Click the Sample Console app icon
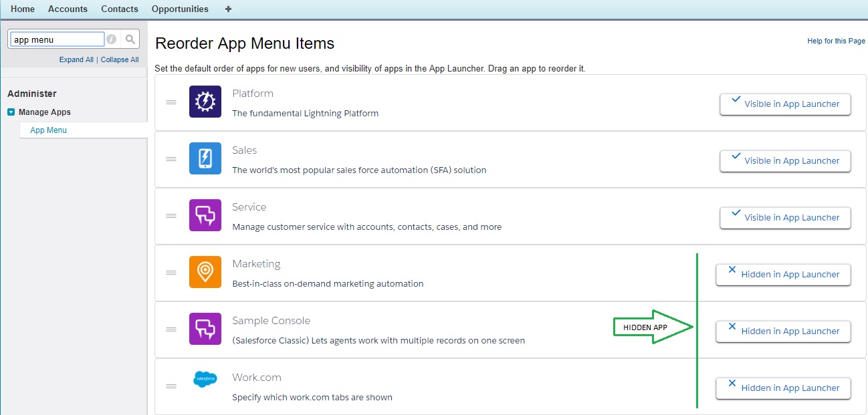 (205, 329)
